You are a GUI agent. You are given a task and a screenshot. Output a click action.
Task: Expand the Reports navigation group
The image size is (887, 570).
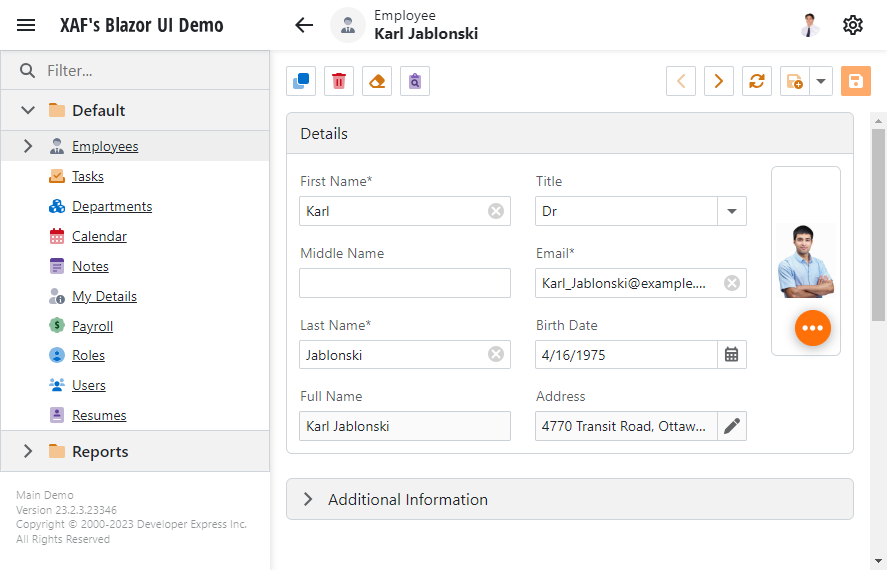28,451
